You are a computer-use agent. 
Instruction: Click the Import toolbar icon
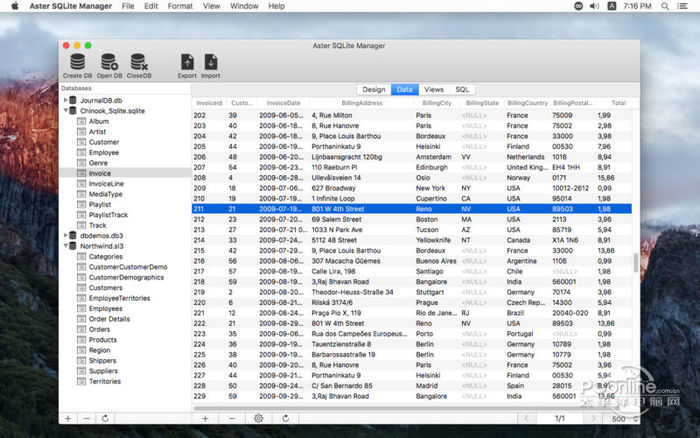pos(211,62)
